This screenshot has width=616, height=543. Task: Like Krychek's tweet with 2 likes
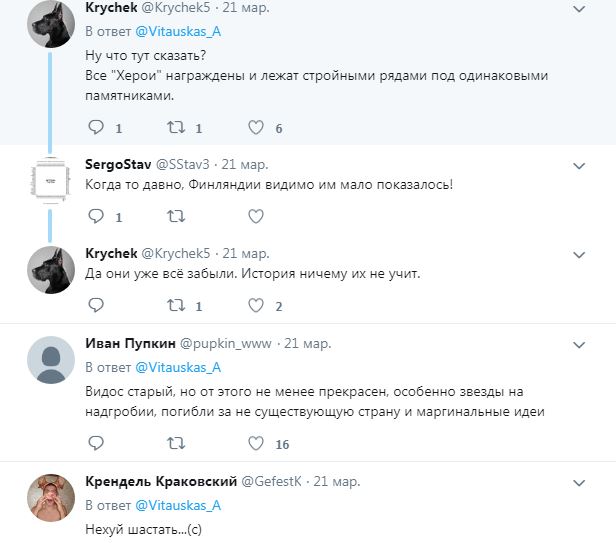tap(255, 305)
